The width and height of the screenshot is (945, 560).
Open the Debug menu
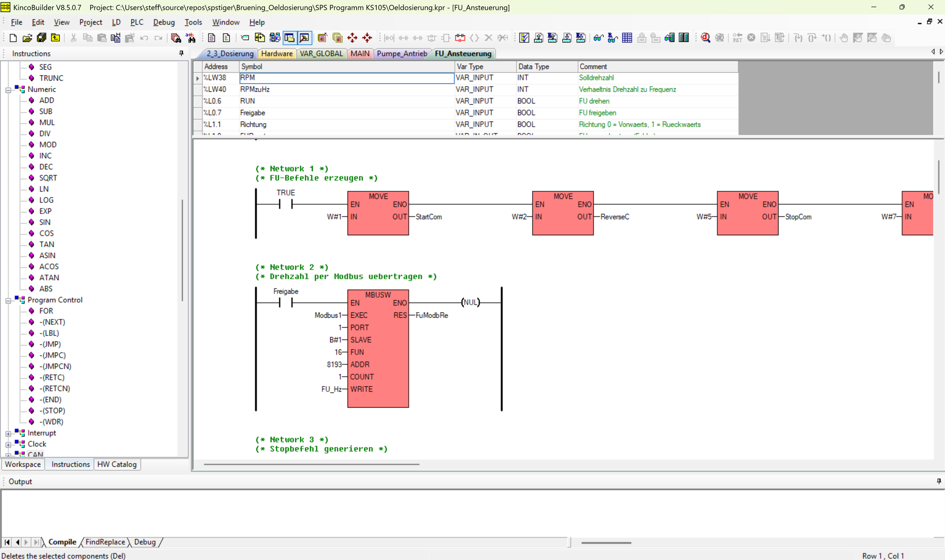163,22
